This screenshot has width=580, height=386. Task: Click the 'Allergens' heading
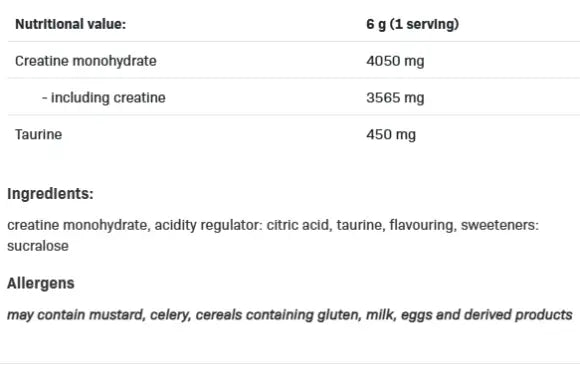[41, 284]
